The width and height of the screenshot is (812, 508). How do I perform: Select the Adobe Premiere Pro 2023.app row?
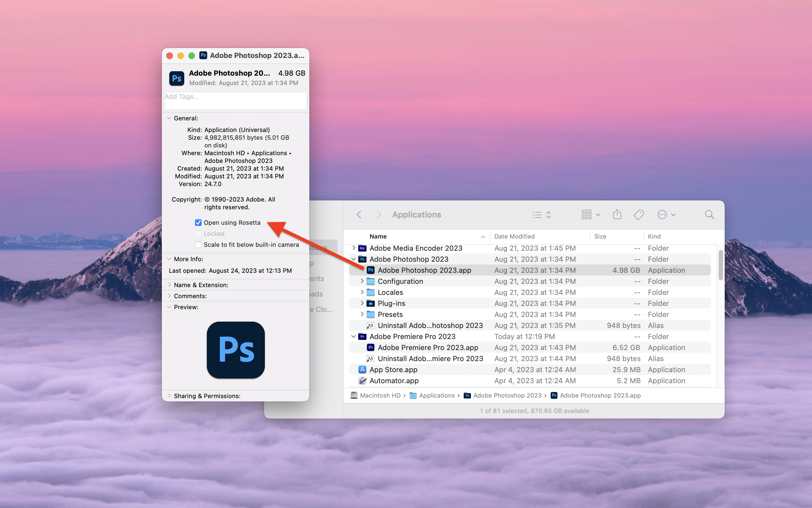click(x=428, y=347)
